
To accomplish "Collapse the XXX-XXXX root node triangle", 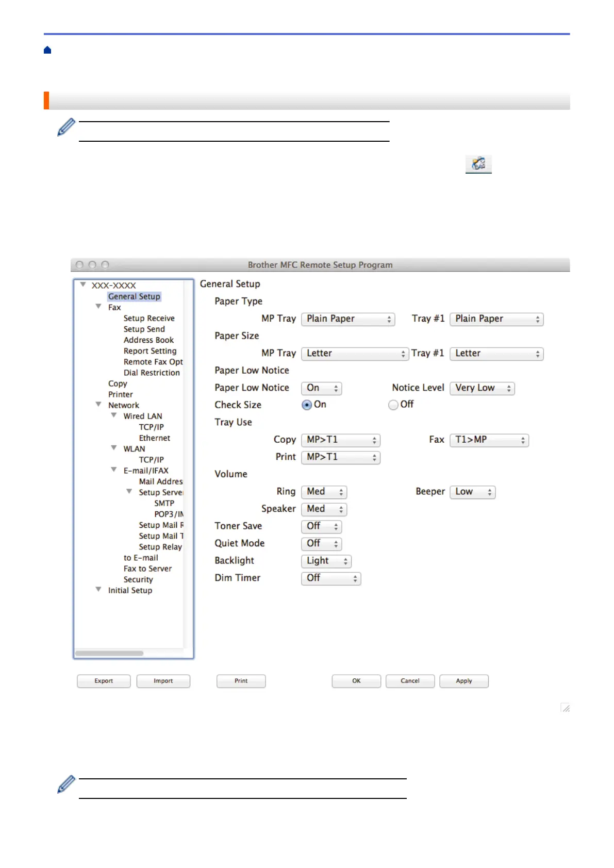I will 82,285.
